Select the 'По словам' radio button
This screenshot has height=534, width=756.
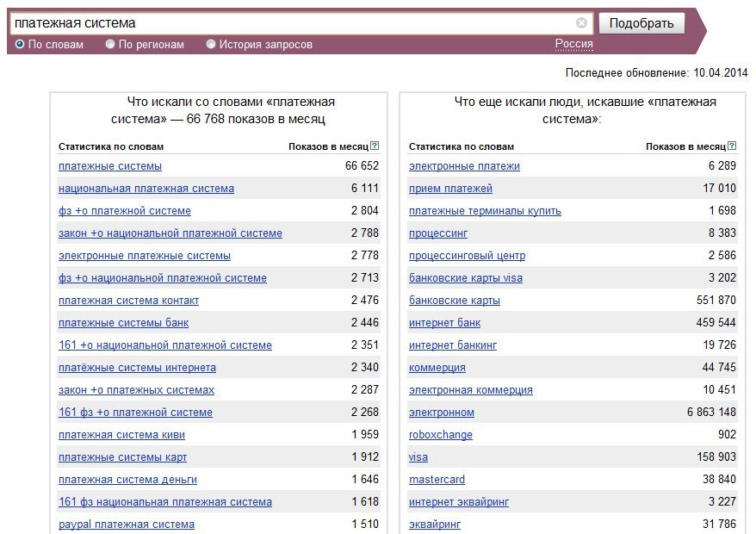point(20,45)
